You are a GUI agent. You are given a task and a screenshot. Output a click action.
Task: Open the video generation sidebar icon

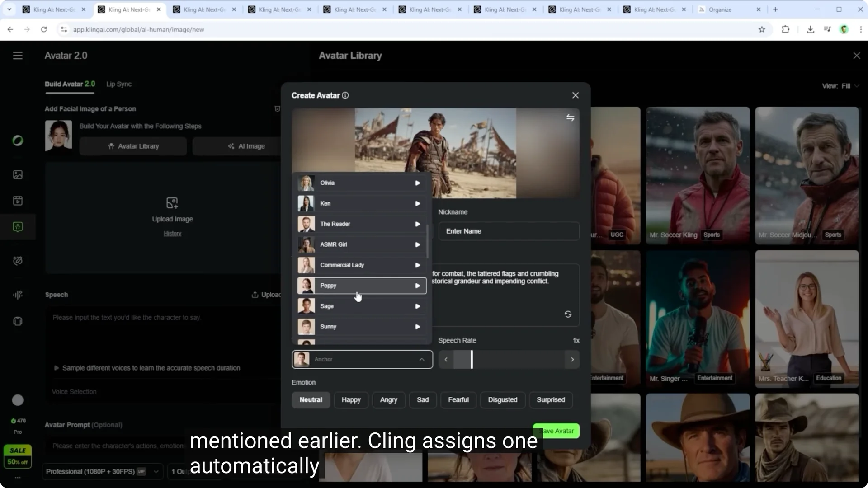tap(18, 201)
